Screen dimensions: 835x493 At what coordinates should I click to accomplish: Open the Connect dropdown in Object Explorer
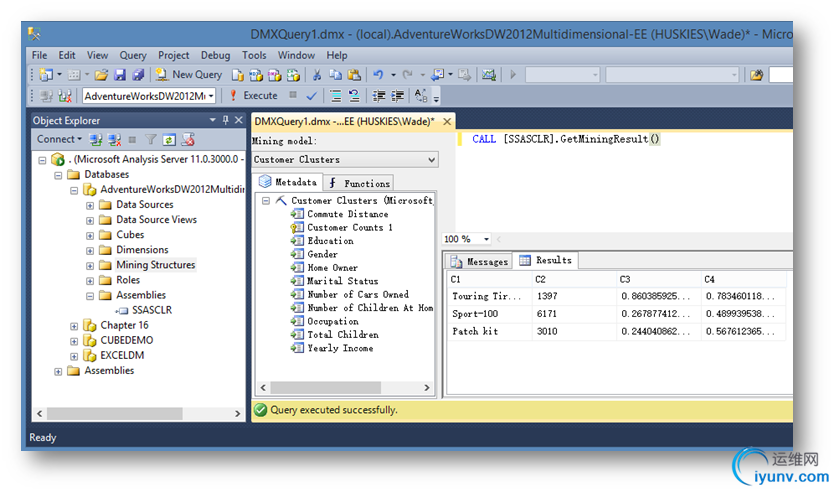click(59, 139)
